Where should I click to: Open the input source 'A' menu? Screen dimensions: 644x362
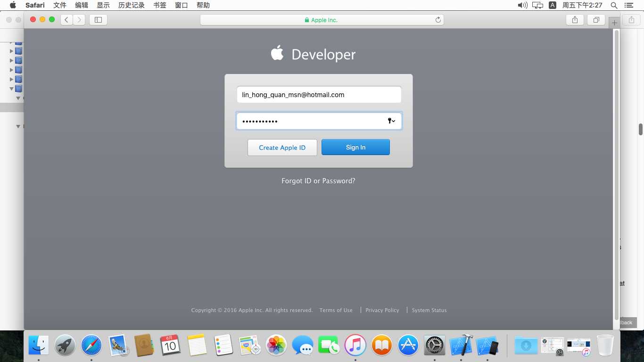(553, 5)
